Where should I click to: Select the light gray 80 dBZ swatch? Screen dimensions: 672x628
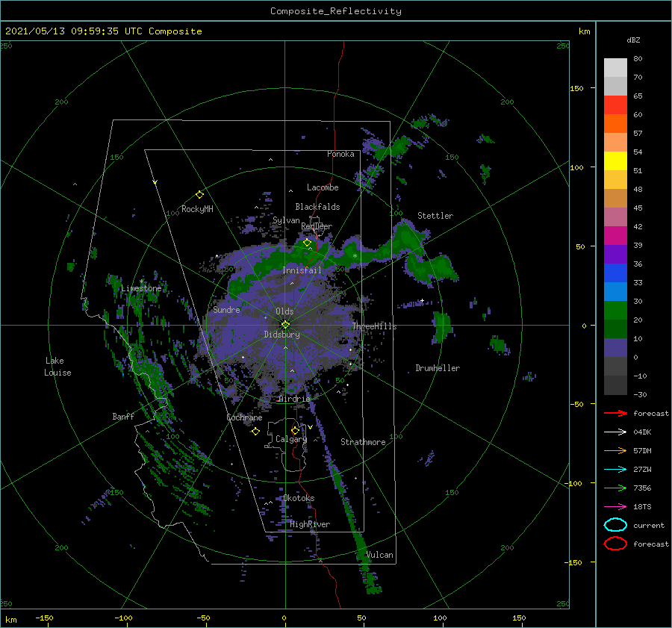pyautogui.click(x=615, y=68)
